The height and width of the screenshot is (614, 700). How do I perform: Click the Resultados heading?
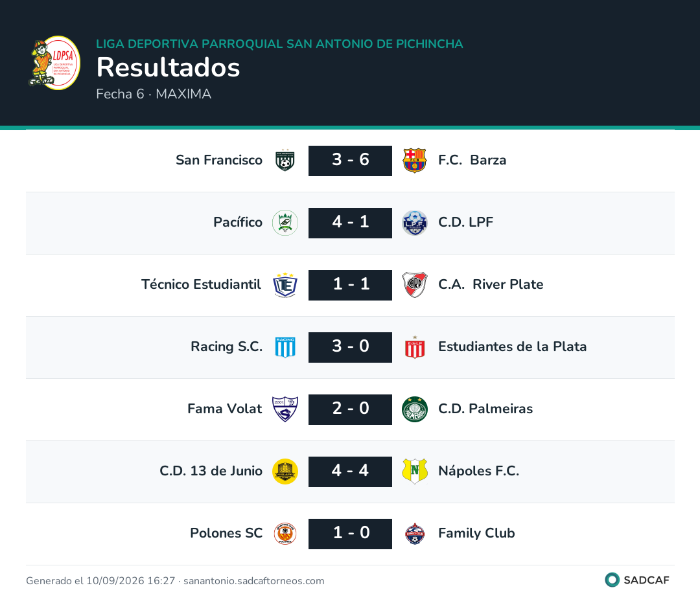point(169,67)
